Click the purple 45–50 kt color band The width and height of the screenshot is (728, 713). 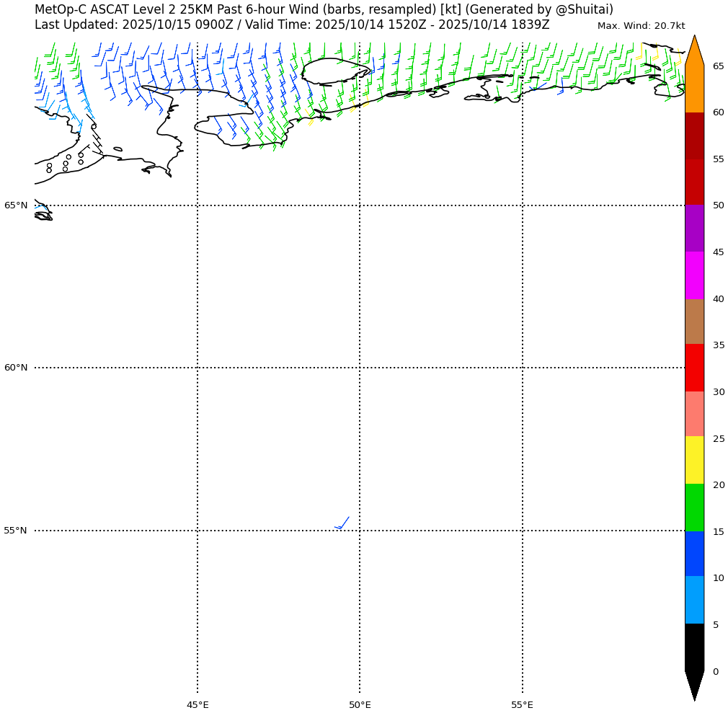click(694, 229)
